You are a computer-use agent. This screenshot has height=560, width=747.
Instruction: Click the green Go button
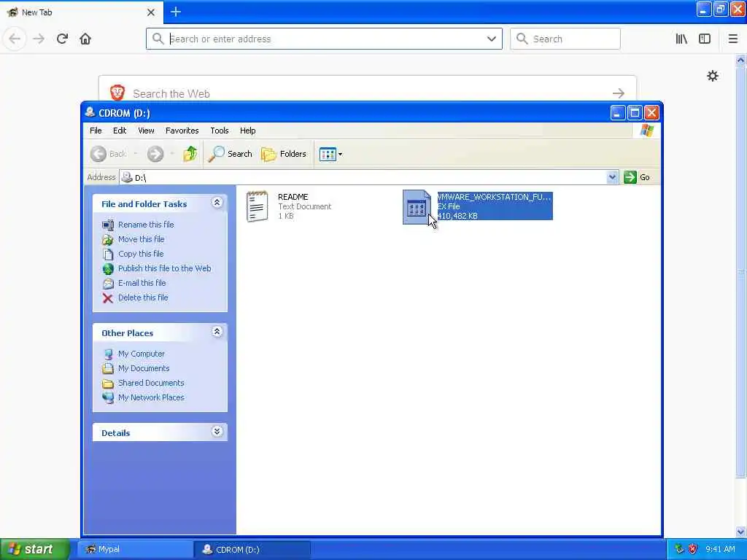pyautogui.click(x=637, y=177)
